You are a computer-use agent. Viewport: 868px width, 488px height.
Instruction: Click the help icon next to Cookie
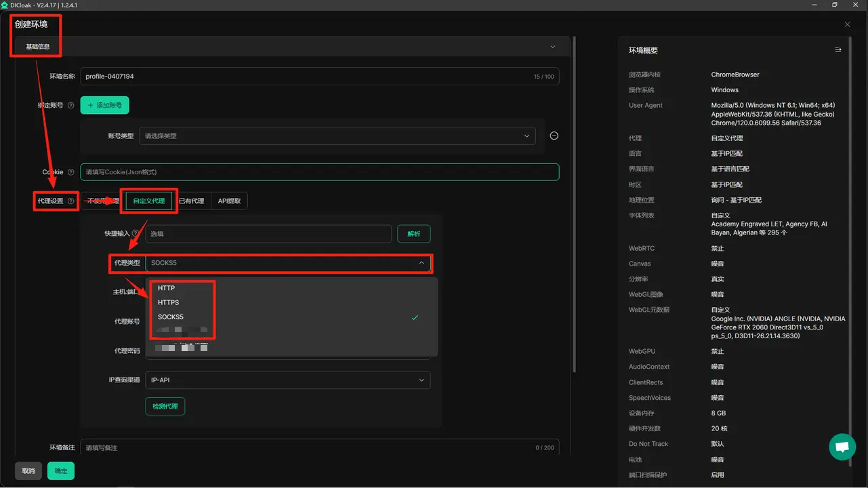coord(70,172)
